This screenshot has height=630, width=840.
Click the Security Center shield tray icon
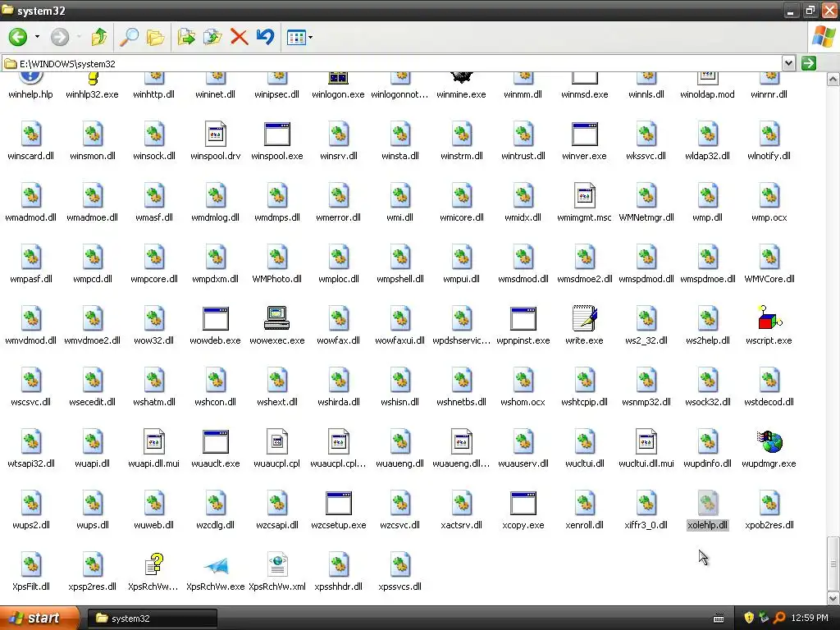click(x=749, y=618)
